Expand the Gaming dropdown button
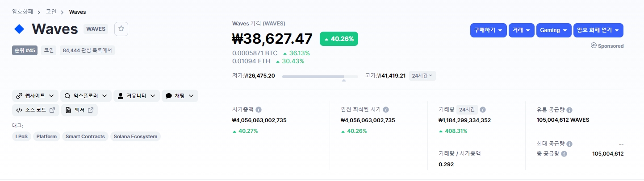644x181 pixels. click(554, 30)
